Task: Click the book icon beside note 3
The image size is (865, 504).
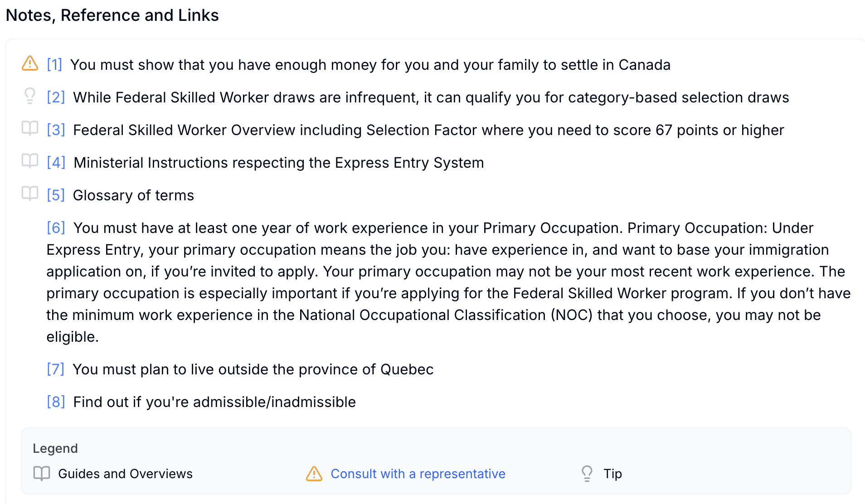Action: click(30, 128)
